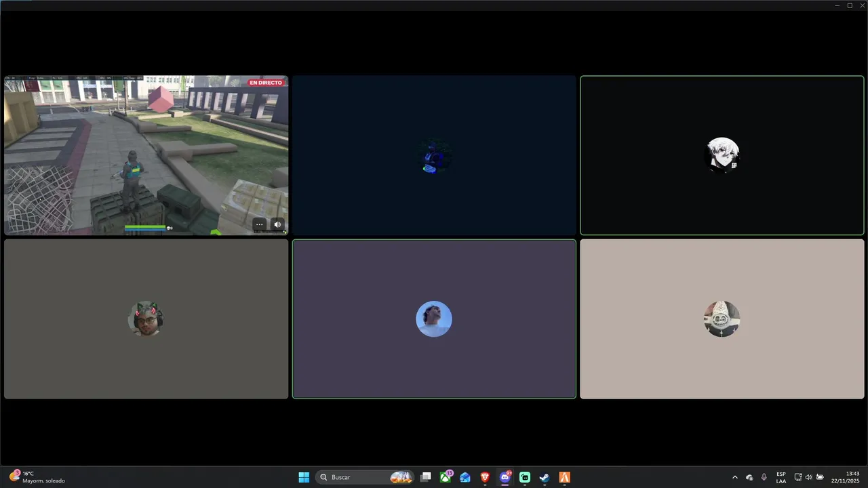
Task: Click the Buscar taskbar search box
Action: pyautogui.click(x=366, y=477)
